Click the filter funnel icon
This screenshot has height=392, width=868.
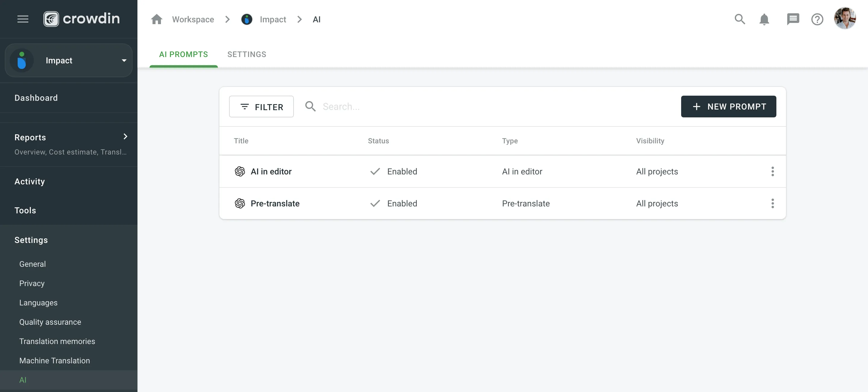(245, 107)
